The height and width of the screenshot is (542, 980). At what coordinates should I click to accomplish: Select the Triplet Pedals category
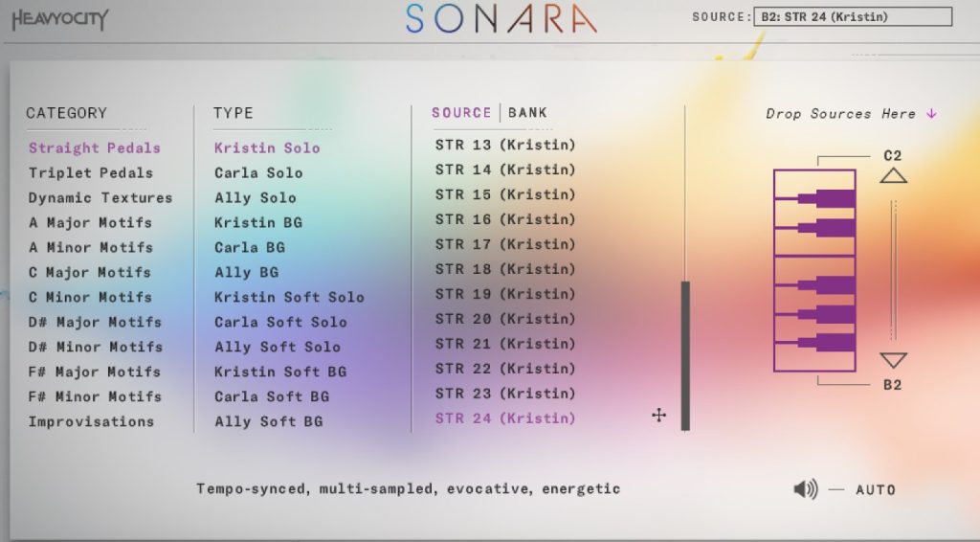(x=91, y=173)
